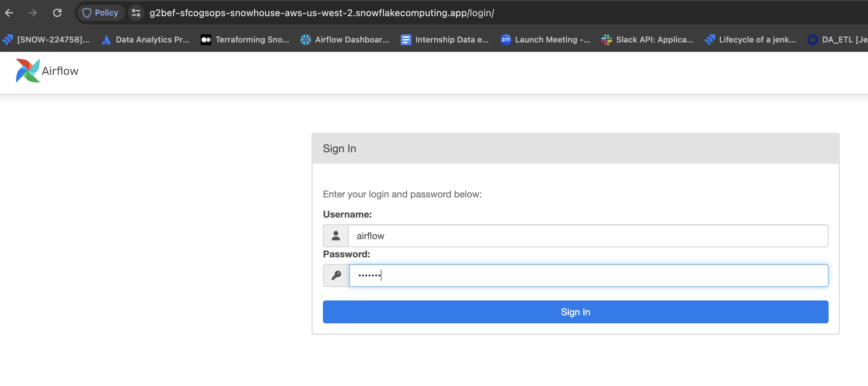Image resolution: width=868 pixels, height=386 pixels.
Task: Navigate forward using the browser arrow
Action: point(33,12)
